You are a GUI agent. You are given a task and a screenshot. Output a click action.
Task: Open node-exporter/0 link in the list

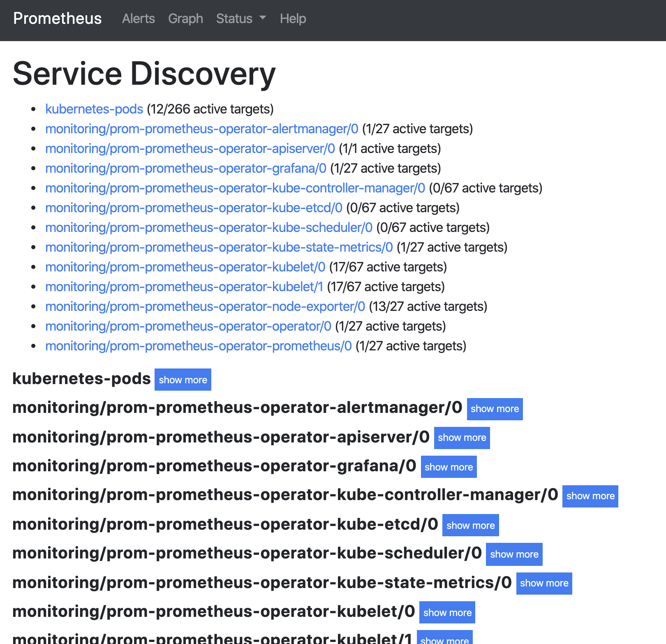coord(205,306)
